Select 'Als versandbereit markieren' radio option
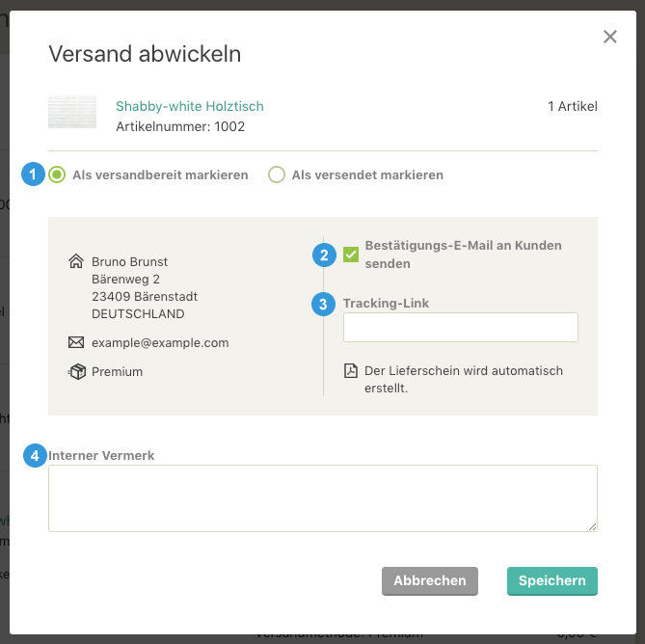Screen dimensions: 645x644 point(57,174)
